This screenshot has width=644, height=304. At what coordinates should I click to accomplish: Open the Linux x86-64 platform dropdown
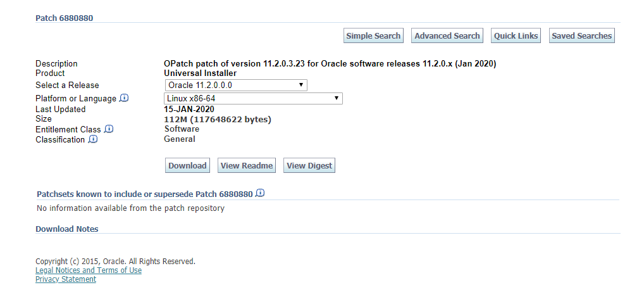pyautogui.click(x=253, y=98)
